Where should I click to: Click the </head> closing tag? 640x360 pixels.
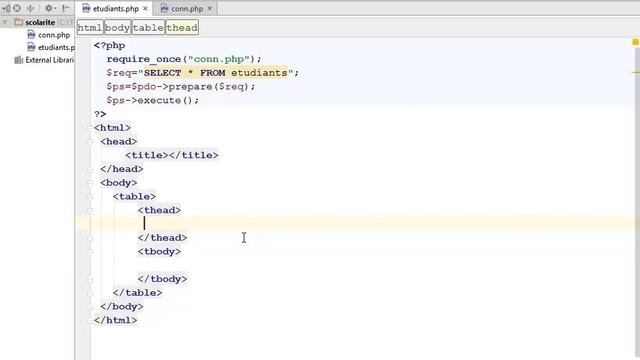(122, 169)
